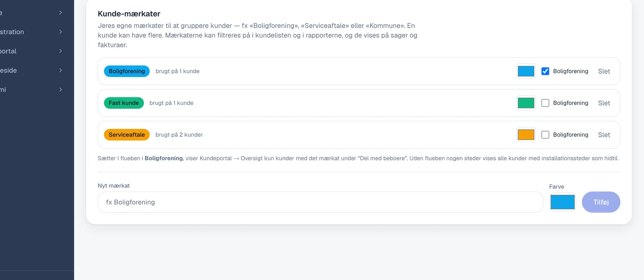Change green color of Fast kunde tag
Viewport: 644px width, 280px height.
pos(526,103)
